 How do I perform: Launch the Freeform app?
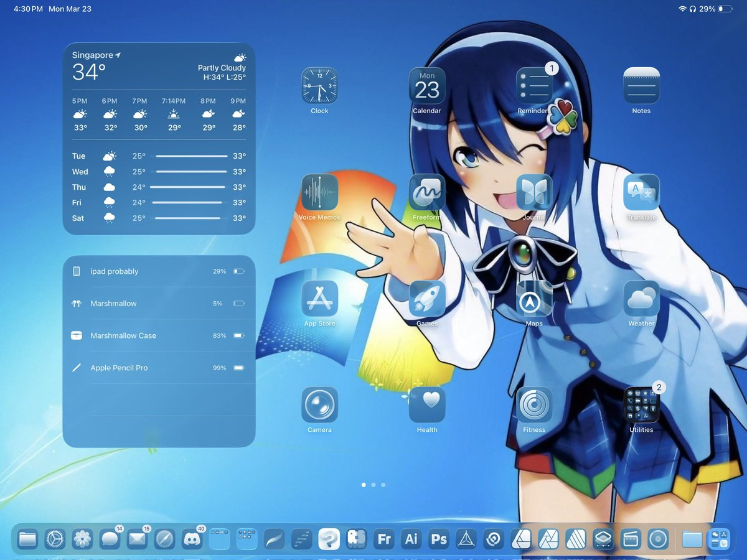pyautogui.click(x=427, y=192)
